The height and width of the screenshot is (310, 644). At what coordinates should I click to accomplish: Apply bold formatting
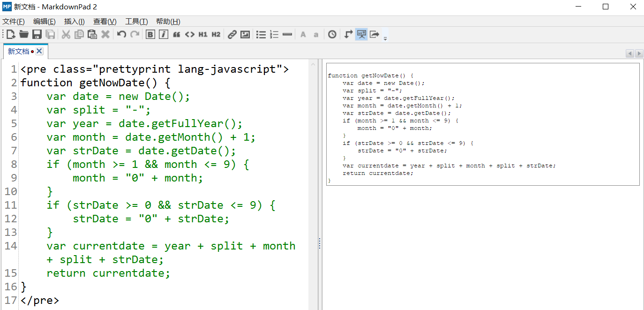tap(150, 34)
